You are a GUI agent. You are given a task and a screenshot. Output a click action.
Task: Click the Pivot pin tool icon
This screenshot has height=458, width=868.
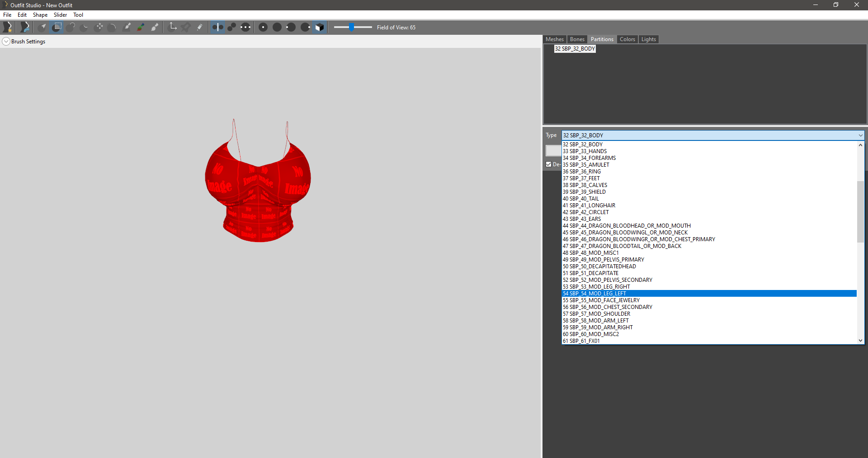click(x=186, y=27)
